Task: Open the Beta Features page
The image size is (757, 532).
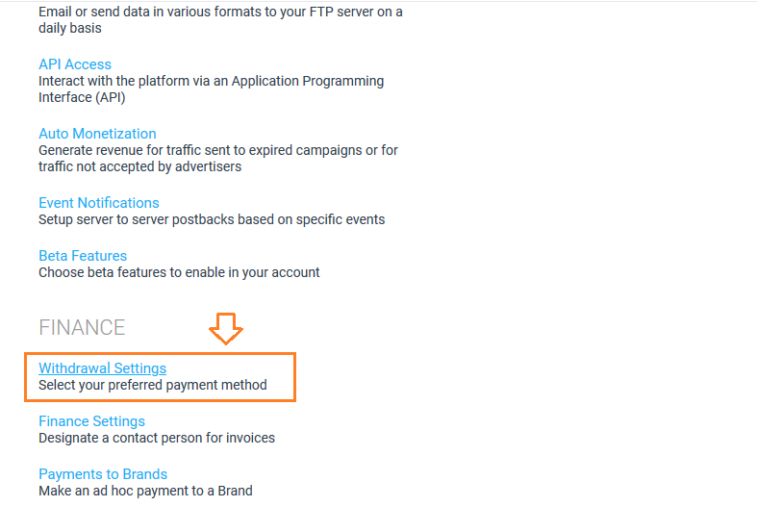Action: pyautogui.click(x=83, y=256)
